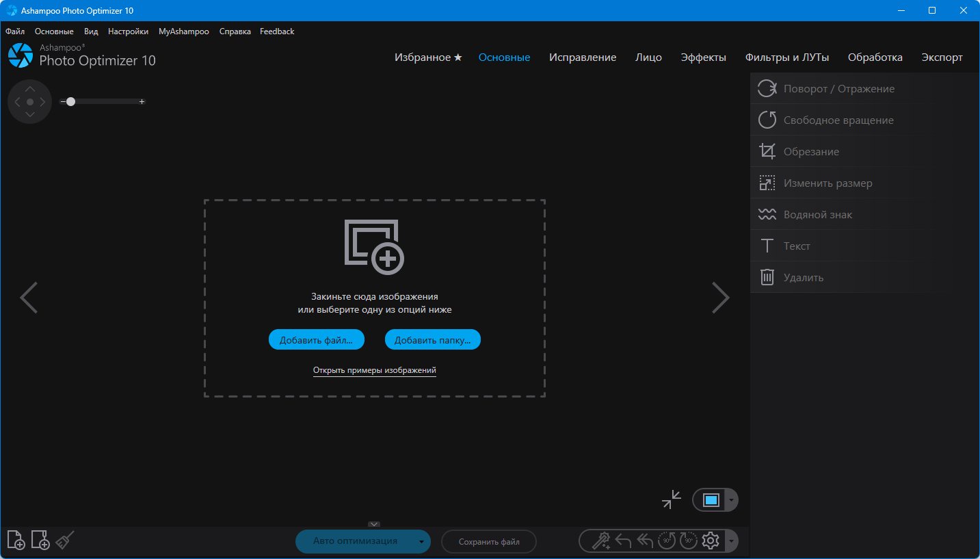Click the single undo arrow icon
Viewport: 980px width, 559px height.
pyautogui.click(x=623, y=541)
